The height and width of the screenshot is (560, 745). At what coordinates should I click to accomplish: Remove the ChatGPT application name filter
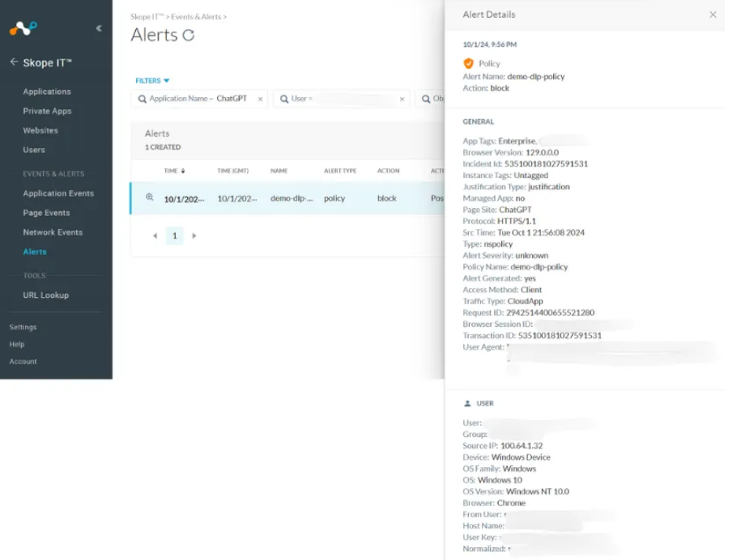tap(260, 99)
